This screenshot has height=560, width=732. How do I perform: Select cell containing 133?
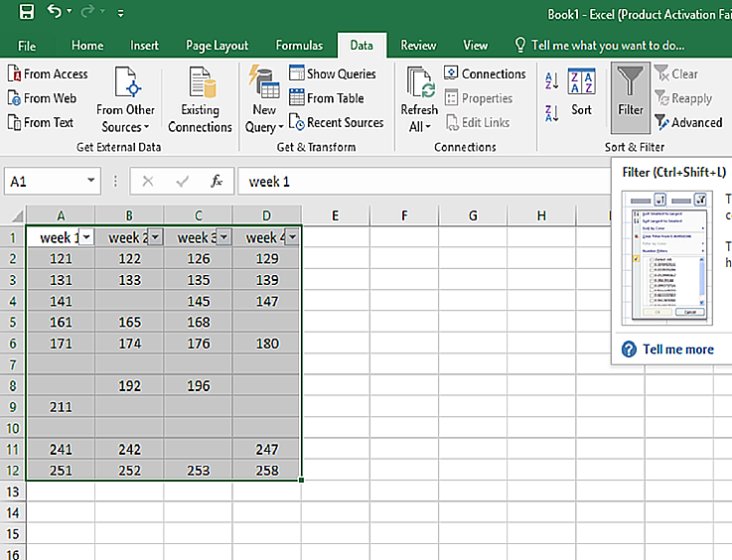[129, 280]
